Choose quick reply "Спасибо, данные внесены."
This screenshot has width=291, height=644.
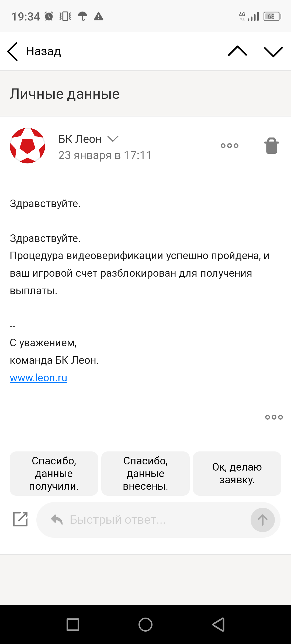[145, 473]
